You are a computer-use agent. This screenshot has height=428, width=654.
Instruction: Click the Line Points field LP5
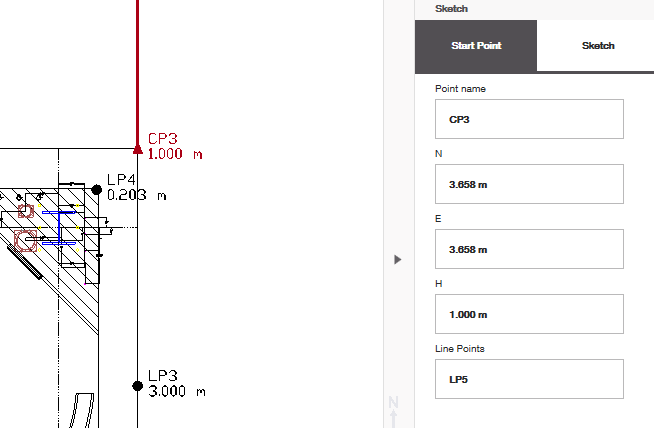coord(529,379)
